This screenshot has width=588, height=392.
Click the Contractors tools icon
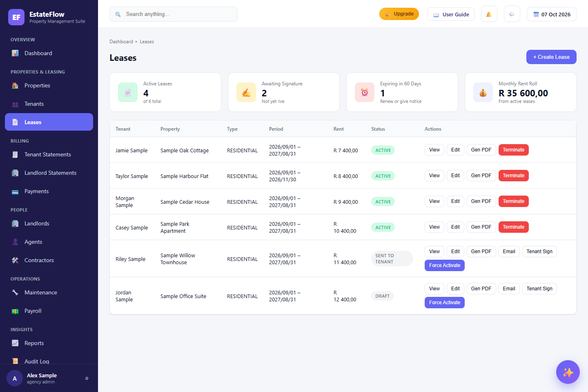coord(15,260)
